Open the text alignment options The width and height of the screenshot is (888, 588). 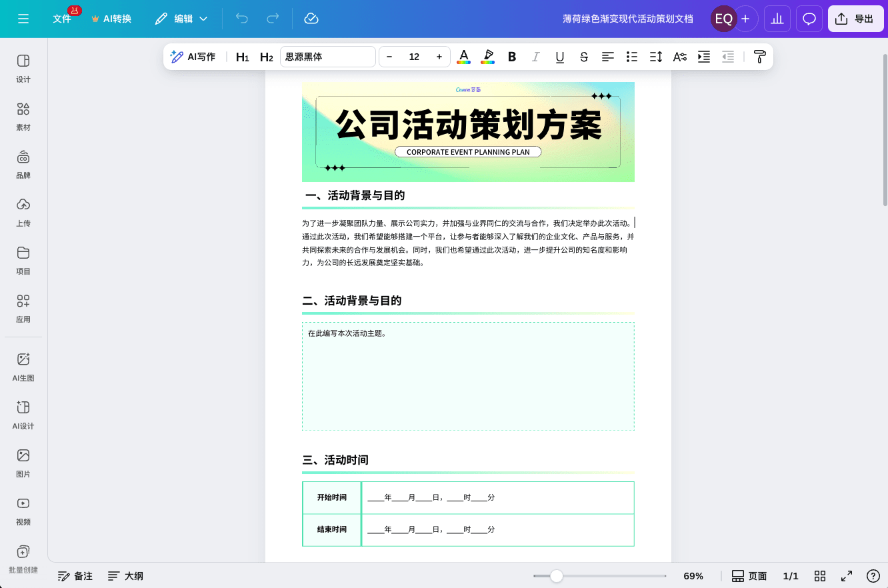coord(607,57)
